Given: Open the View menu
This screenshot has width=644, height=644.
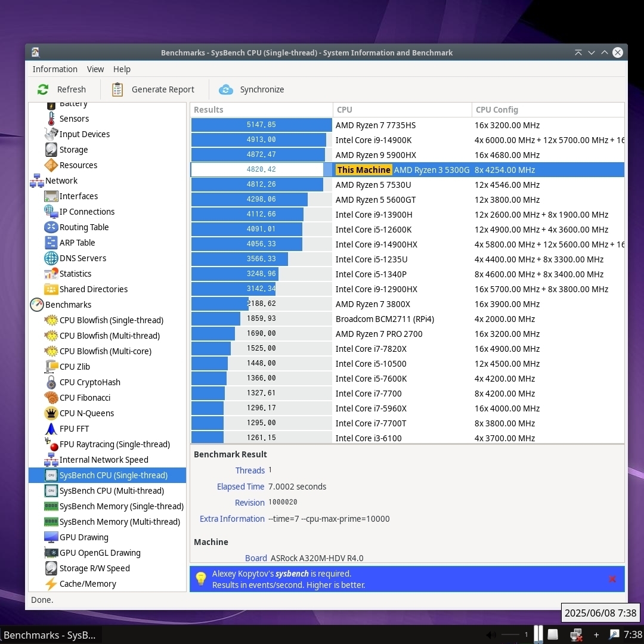Looking at the screenshot, I should (95, 69).
